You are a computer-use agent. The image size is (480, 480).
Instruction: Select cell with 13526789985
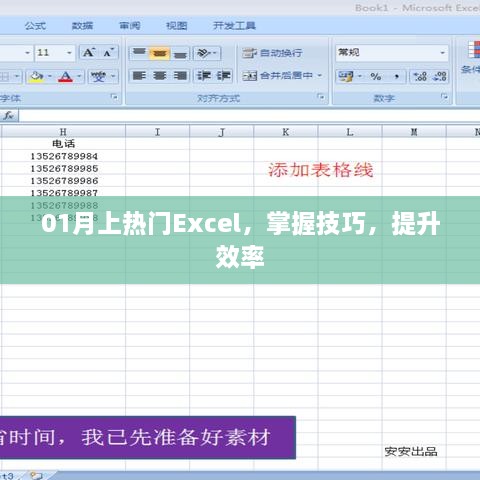point(63,168)
